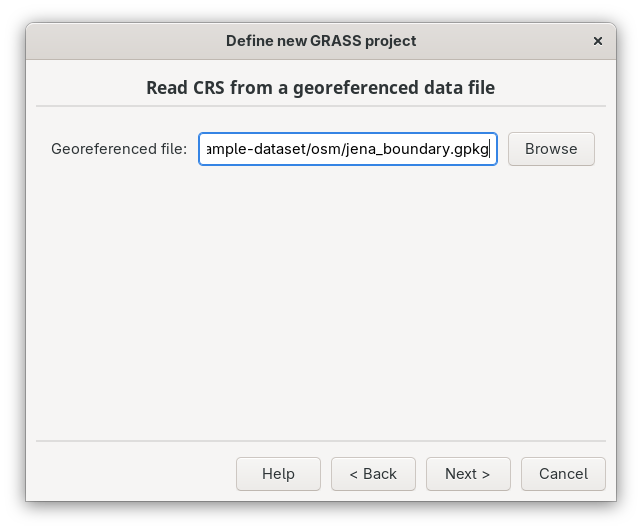Screen dimensions: 642x530
Task: Go back with the Back button
Action: pyautogui.click(x=373, y=474)
